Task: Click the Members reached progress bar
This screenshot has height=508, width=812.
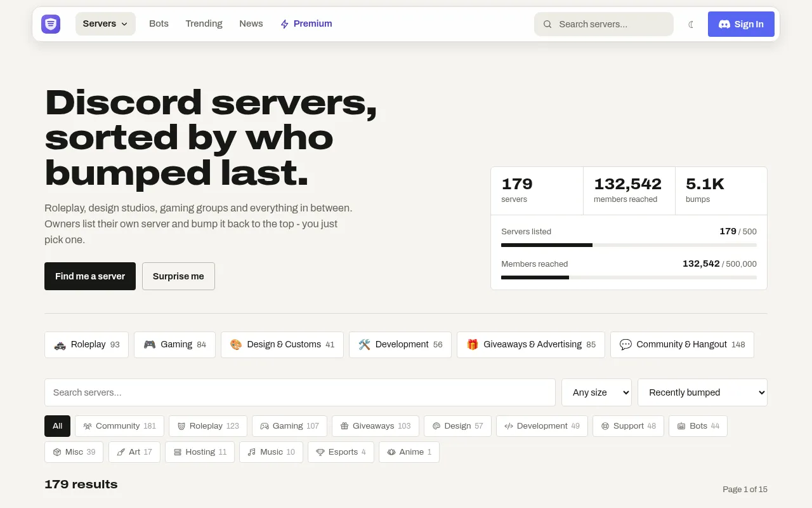Action: (x=629, y=277)
